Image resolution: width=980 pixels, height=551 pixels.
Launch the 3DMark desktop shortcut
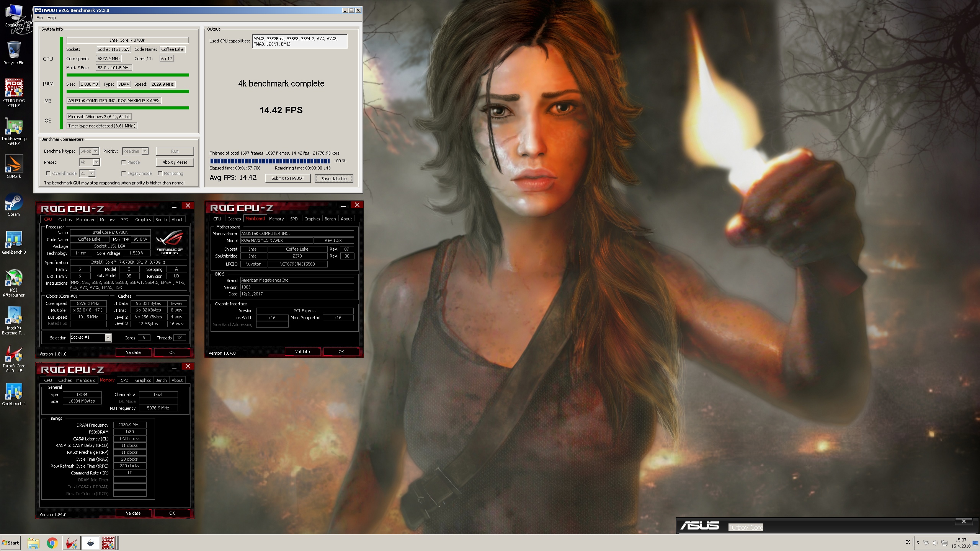(14, 166)
